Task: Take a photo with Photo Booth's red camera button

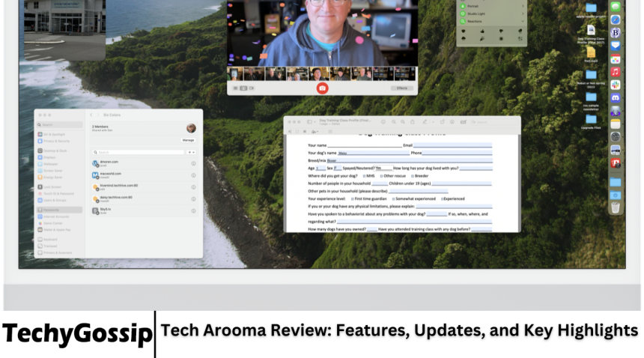Action: click(x=323, y=88)
